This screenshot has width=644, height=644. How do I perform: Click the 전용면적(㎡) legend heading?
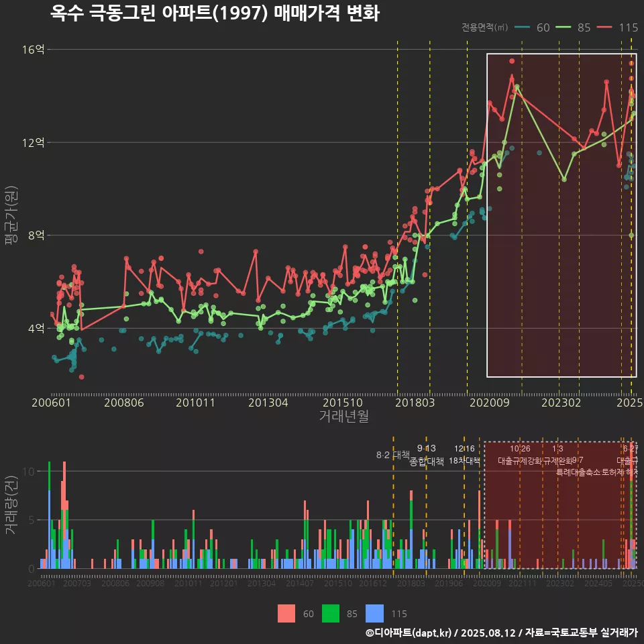pos(484,28)
